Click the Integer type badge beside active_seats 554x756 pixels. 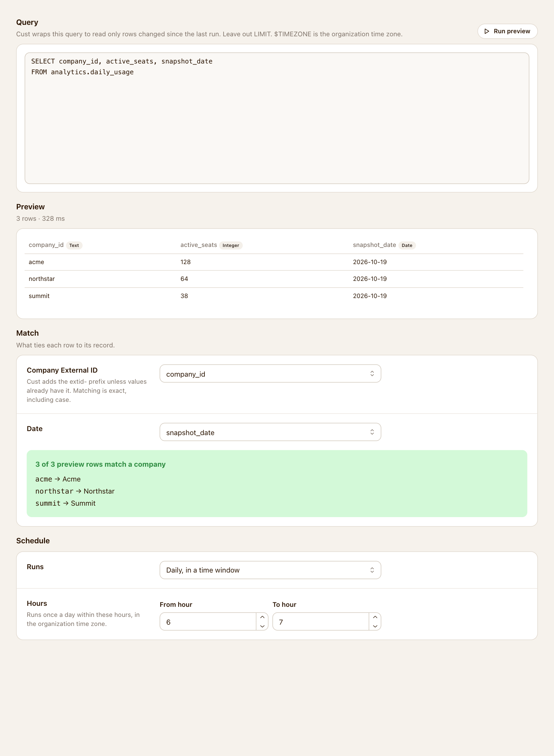click(231, 245)
